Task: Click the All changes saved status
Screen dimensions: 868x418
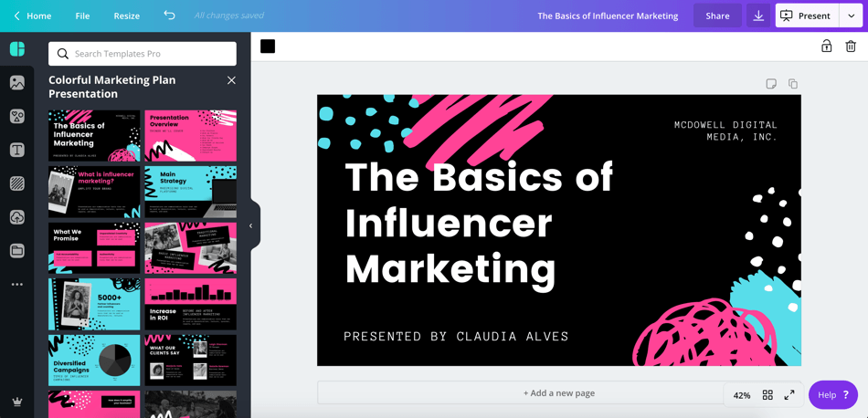Action: (229, 16)
